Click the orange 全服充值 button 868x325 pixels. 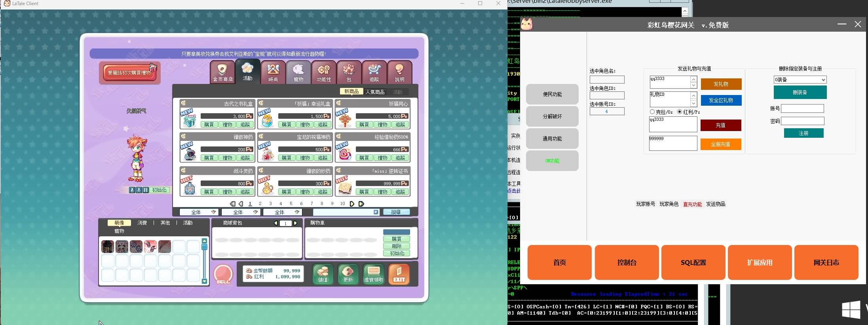[721, 144]
